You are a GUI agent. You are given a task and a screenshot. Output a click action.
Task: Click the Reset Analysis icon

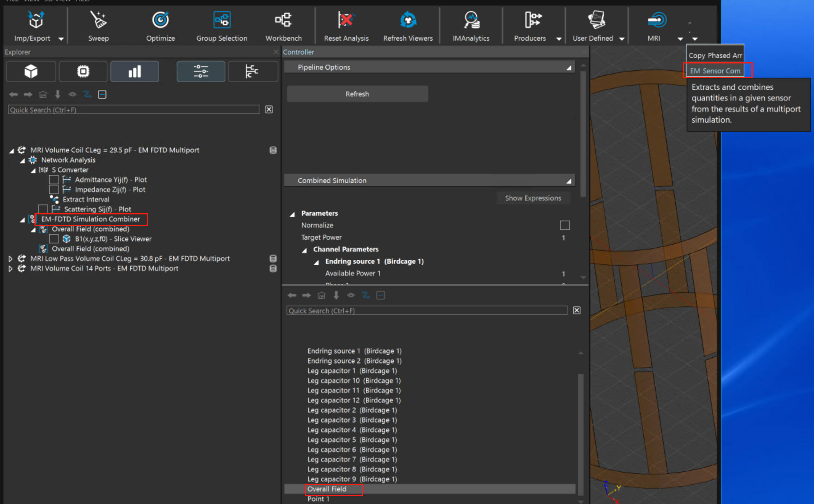[346, 21]
